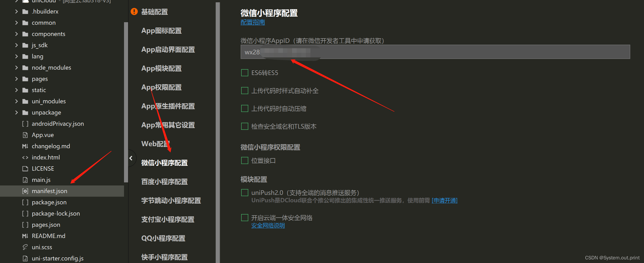Open manifest.json via its gear icon
Image resolution: width=644 pixels, height=263 pixels.
pos(25,191)
